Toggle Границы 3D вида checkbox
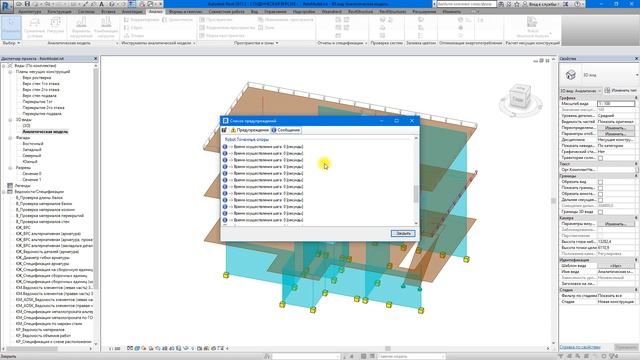 [600, 212]
